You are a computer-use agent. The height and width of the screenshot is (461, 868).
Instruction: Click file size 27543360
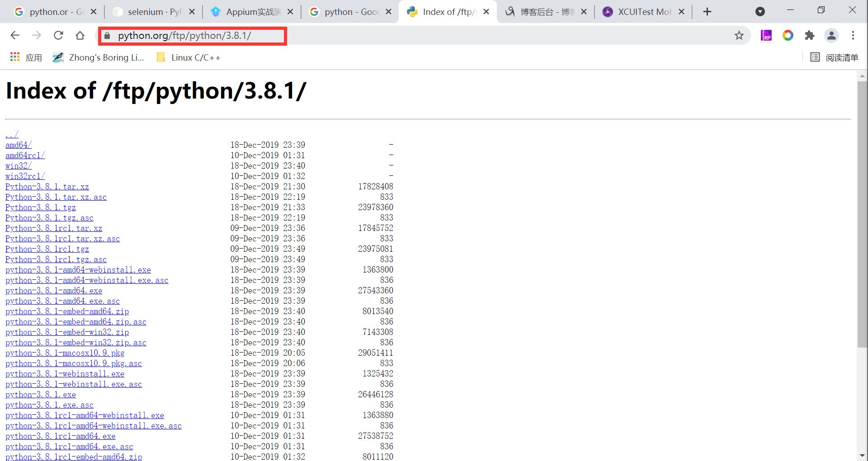coord(376,290)
